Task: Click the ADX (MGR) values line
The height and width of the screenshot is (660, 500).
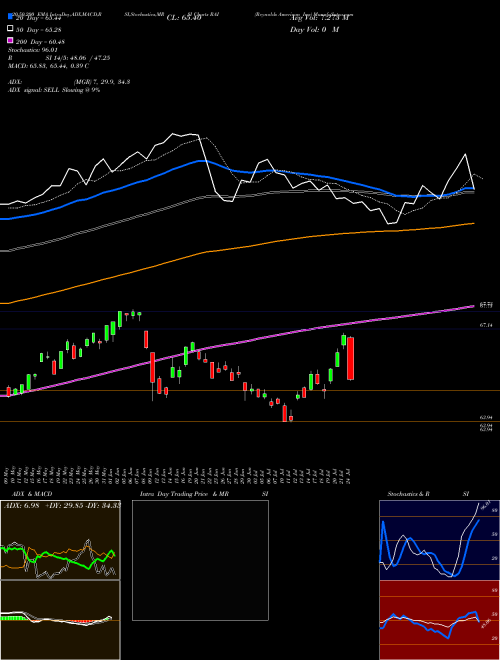Action: 69,82
